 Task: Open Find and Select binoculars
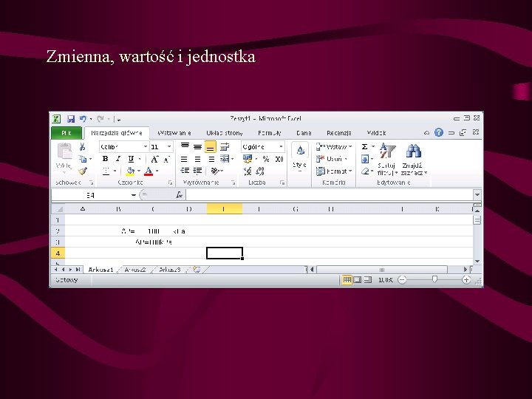[413, 159]
